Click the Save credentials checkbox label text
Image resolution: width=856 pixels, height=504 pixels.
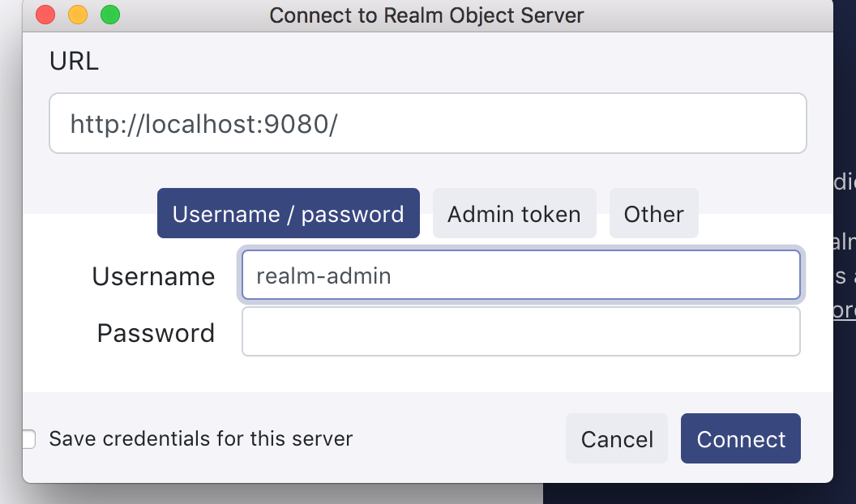[x=201, y=438]
